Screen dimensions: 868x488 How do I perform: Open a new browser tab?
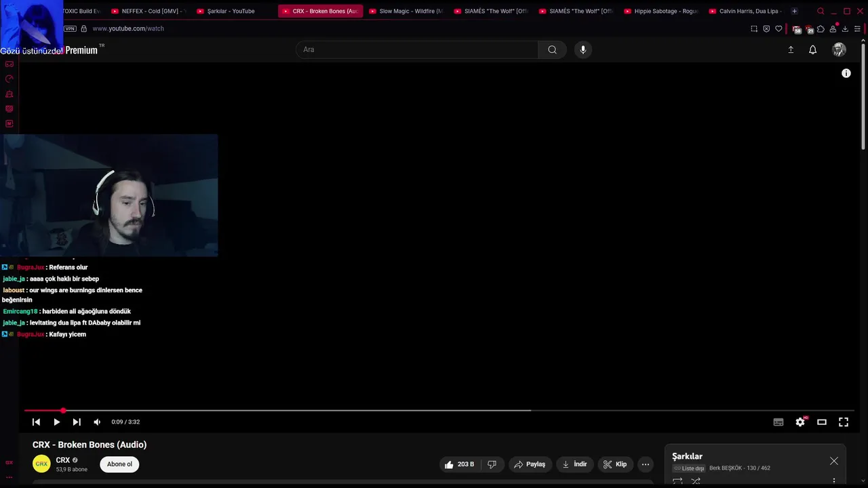pyautogui.click(x=794, y=11)
